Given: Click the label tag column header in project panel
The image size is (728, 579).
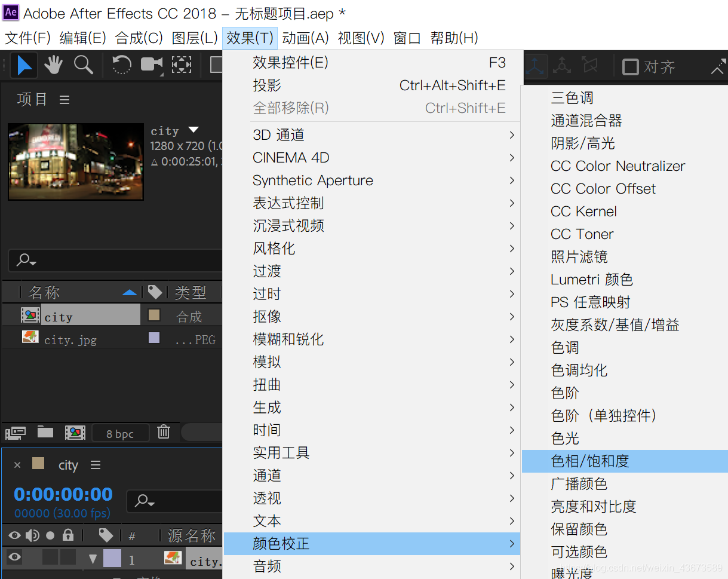Looking at the screenshot, I should (155, 292).
